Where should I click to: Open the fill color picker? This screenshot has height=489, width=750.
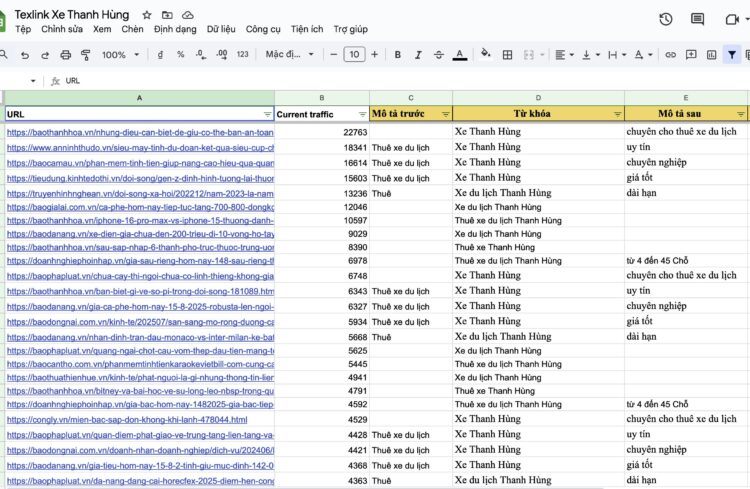(x=486, y=54)
